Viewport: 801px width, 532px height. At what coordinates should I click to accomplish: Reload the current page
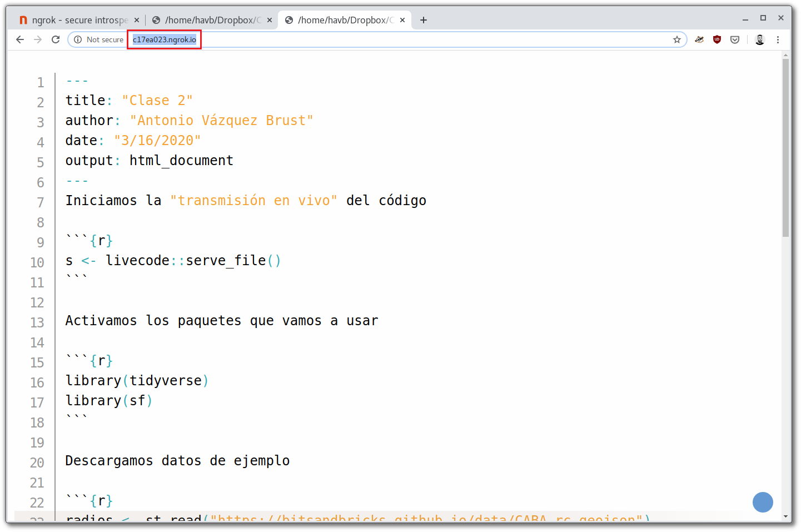tap(56, 39)
